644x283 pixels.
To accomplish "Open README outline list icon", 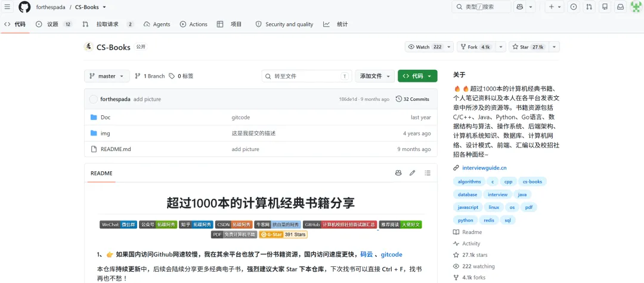I will click(428, 173).
